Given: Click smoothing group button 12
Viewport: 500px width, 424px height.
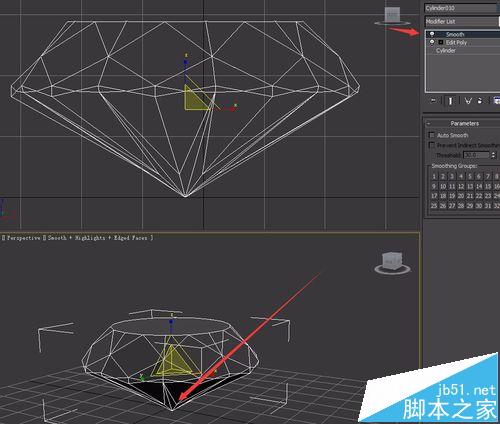Looking at the screenshot, I should tap(461, 186).
